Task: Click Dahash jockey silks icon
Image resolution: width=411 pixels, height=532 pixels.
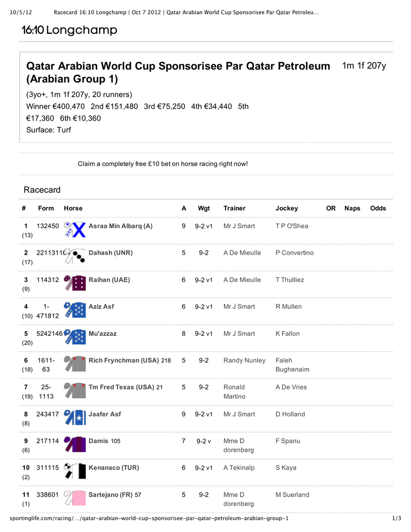Action: 74,257
